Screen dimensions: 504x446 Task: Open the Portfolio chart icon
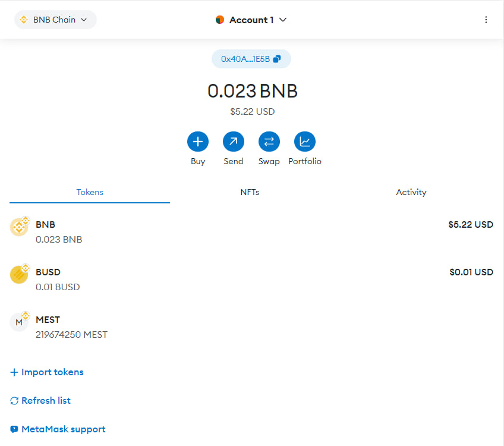305,142
